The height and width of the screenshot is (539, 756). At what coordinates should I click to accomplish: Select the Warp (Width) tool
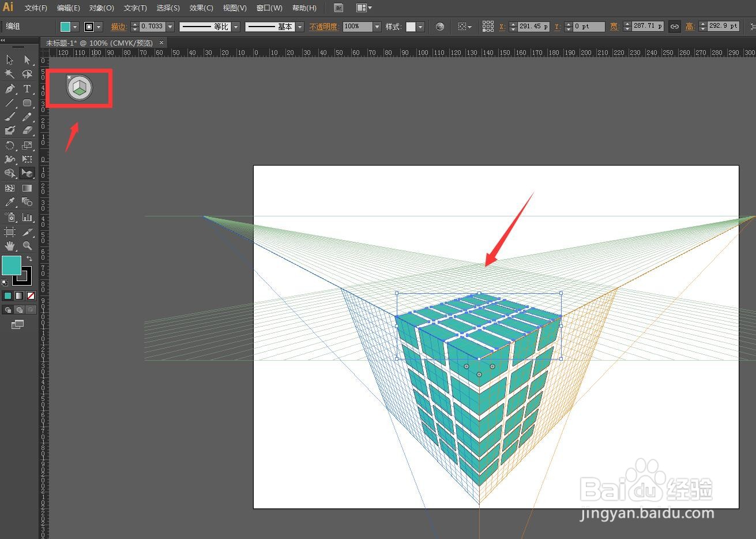click(10, 159)
